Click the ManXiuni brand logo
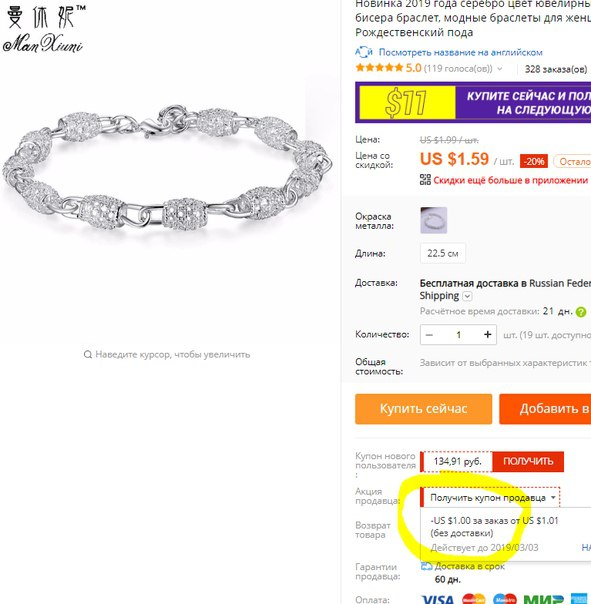This screenshot has width=591, height=604. [x=44, y=29]
